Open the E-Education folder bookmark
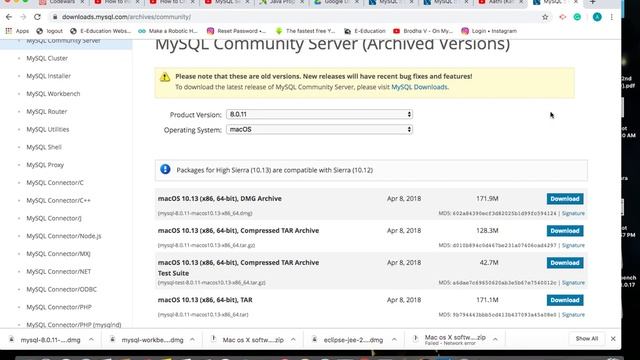Screen dimensions: 640x360 [365, 31]
